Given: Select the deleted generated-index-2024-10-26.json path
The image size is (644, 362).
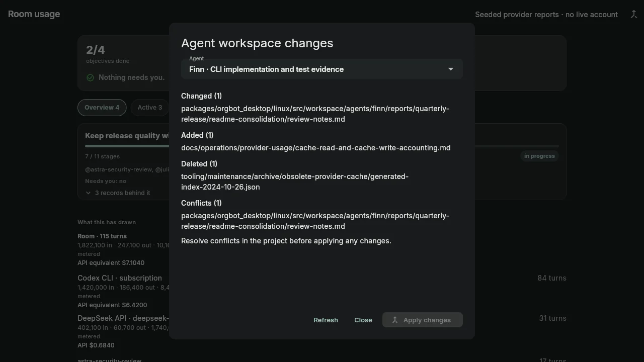Looking at the screenshot, I should point(295,182).
